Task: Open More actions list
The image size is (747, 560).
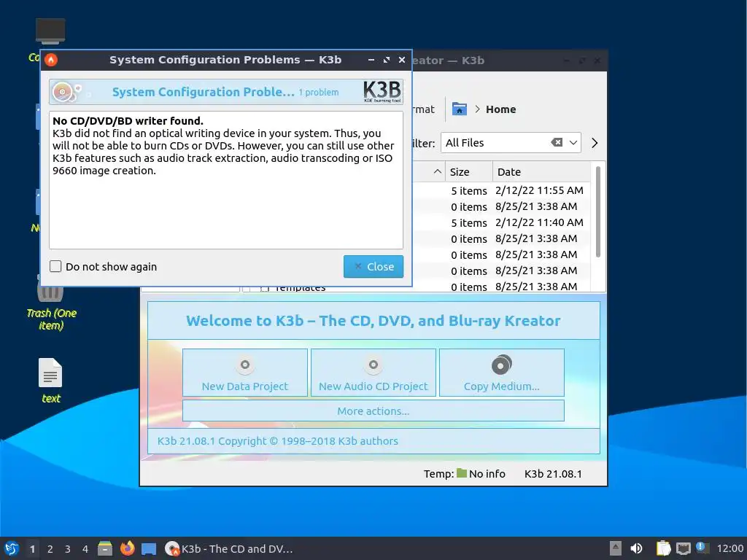Action: coord(373,411)
